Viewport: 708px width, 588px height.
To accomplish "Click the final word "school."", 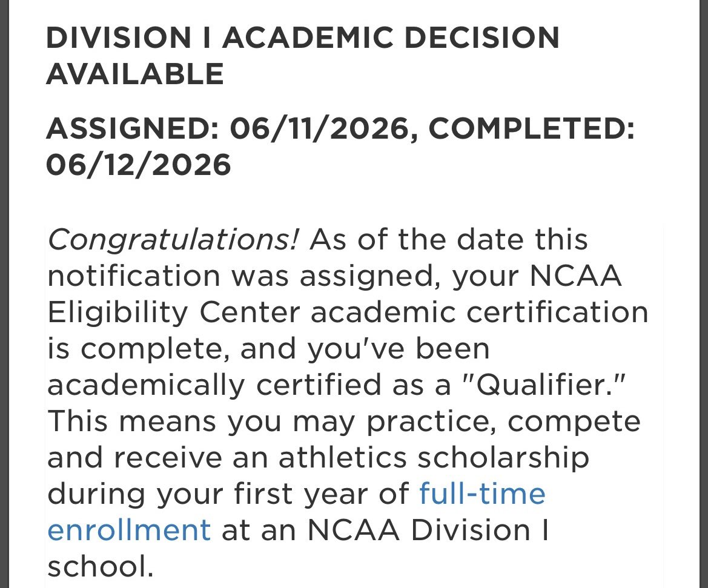I will [101, 566].
